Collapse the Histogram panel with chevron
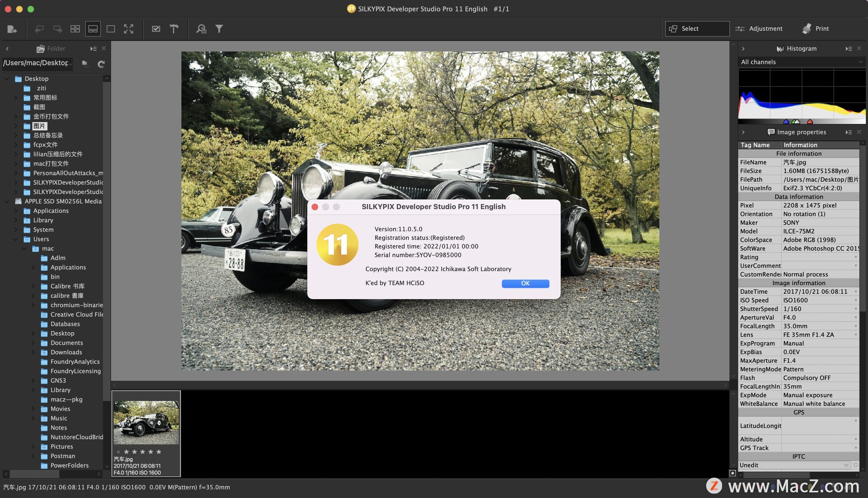The width and height of the screenshot is (868, 498). pos(743,48)
